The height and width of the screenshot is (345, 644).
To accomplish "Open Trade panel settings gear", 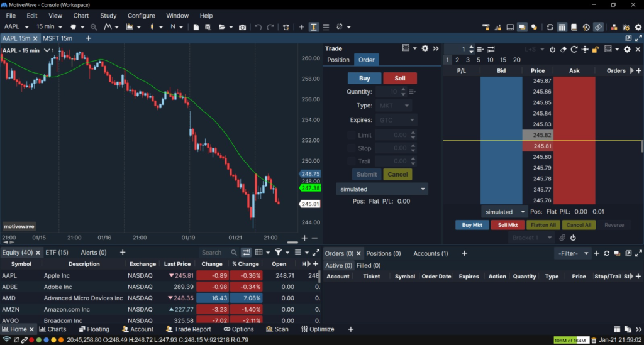I will tap(425, 48).
